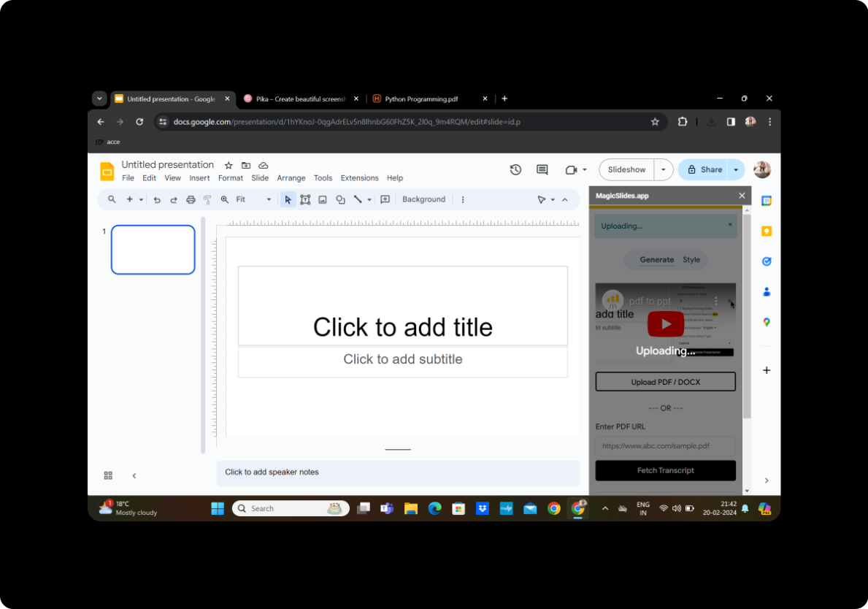Screen dimensions: 868x609
Task: Open Google Tasks in side panel
Action: pyautogui.click(x=767, y=261)
